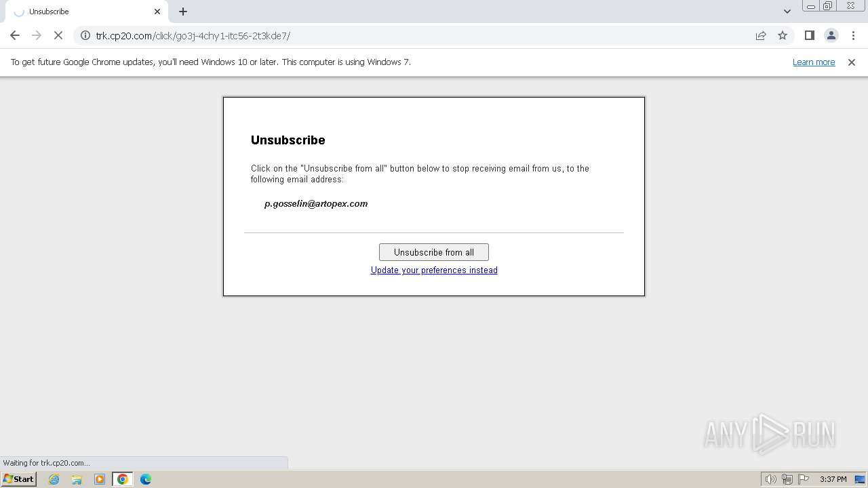Click the 3:37 PM clock
The width and height of the screenshot is (868, 488).
(833, 479)
